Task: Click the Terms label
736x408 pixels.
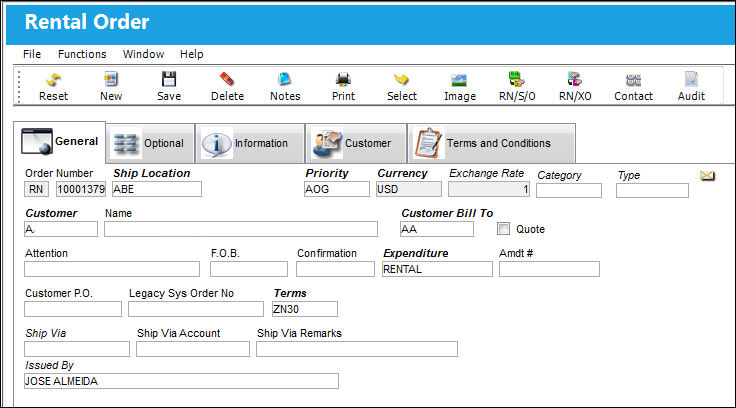Action: click(x=290, y=293)
